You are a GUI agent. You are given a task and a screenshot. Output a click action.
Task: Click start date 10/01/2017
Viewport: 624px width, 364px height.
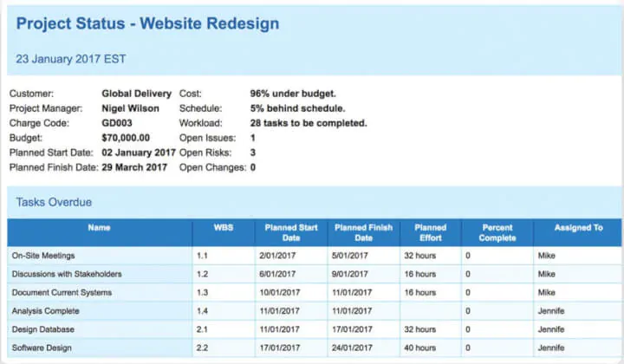coord(280,292)
